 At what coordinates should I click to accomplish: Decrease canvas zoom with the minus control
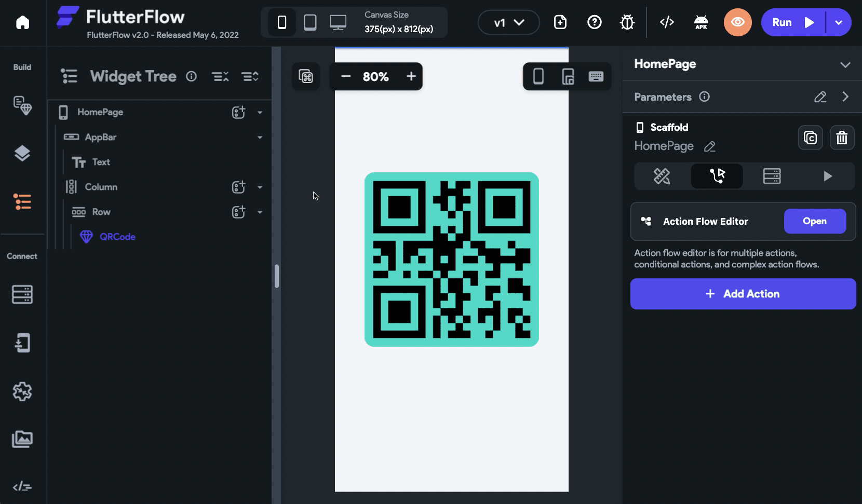345,76
